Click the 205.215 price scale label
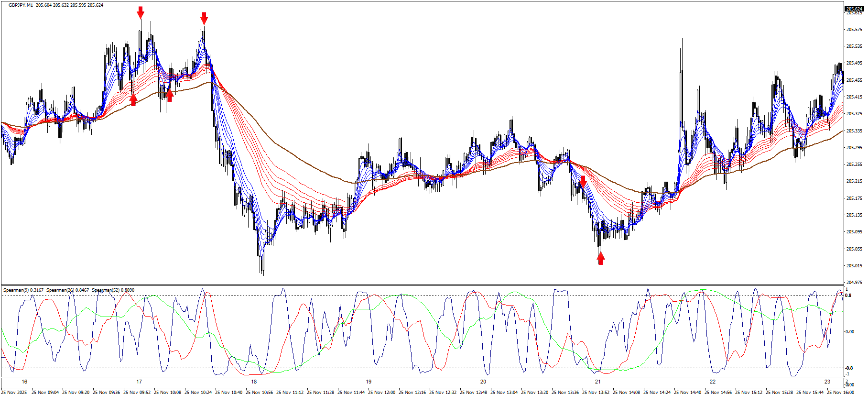The height and width of the screenshot is (405, 868). [854, 181]
